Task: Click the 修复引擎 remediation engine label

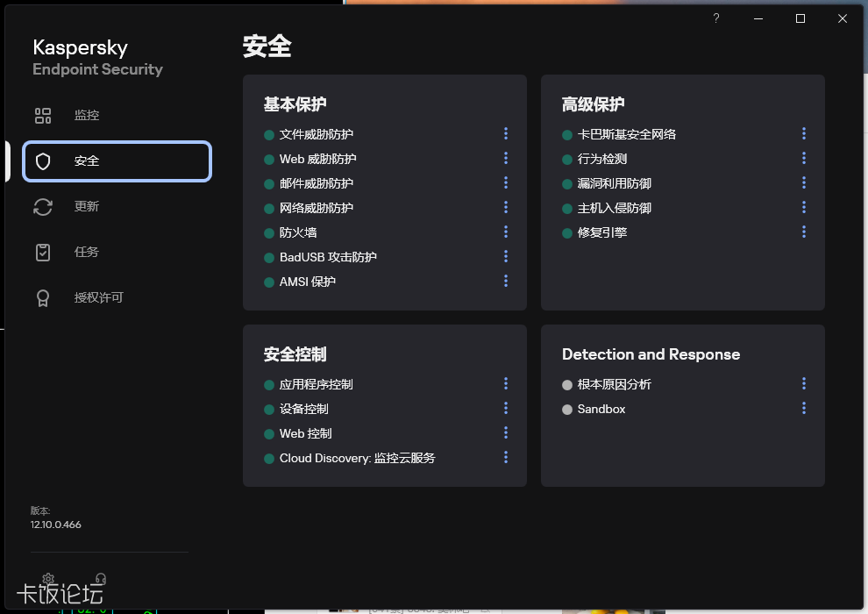Action: (602, 232)
